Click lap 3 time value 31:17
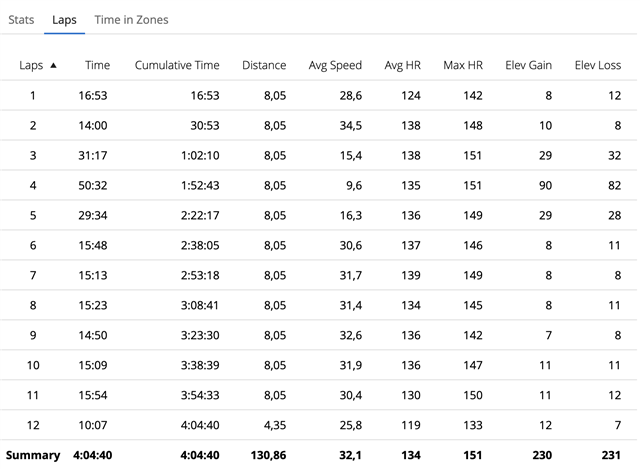Screen dimensions: 640x469 coord(93,156)
